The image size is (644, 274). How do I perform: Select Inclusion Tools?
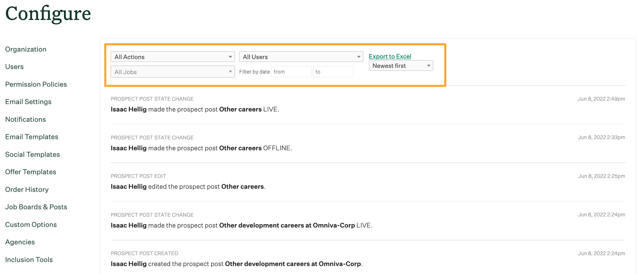pyautogui.click(x=29, y=259)
